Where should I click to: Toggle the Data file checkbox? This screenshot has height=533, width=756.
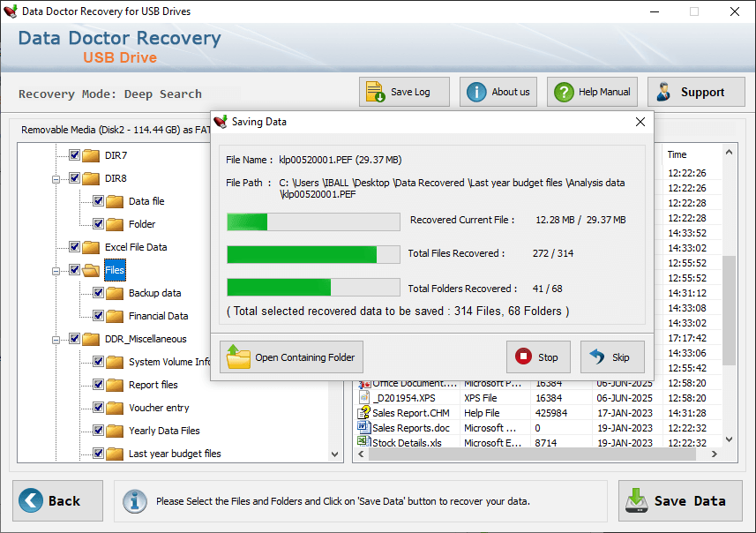[98, 200]
